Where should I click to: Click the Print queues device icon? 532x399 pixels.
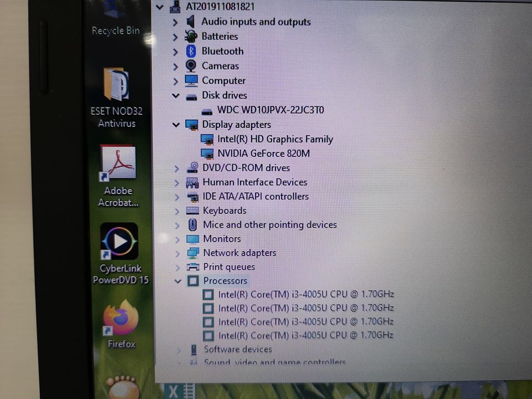(x=193, y=267)
